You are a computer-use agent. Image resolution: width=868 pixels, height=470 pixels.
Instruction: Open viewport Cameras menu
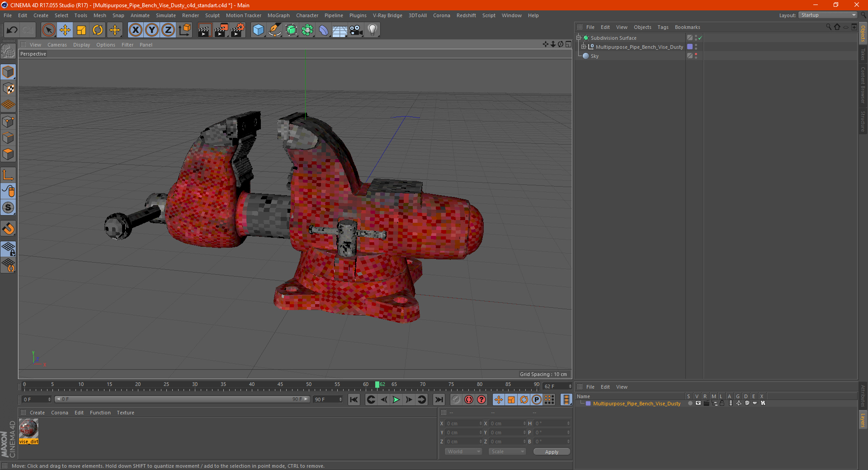(57, 45)
